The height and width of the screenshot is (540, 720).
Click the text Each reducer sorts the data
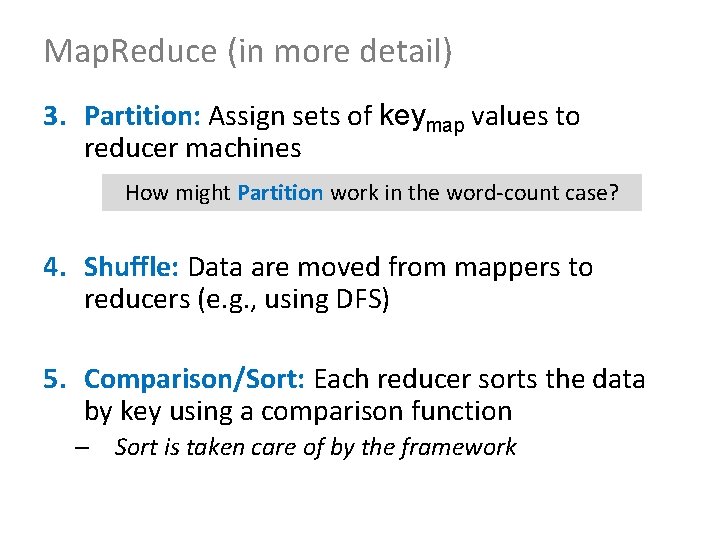pos(479,380)
